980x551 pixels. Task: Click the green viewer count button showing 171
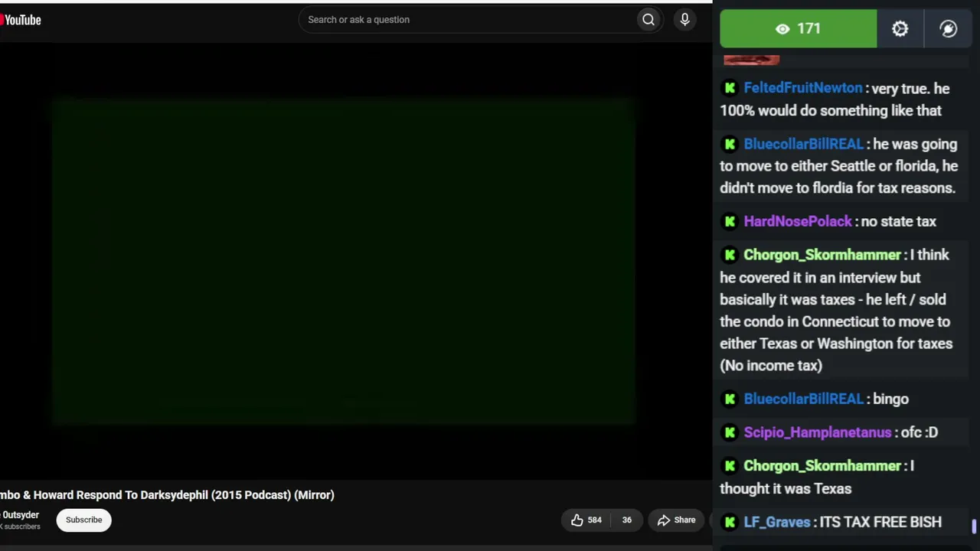(799, 29)
